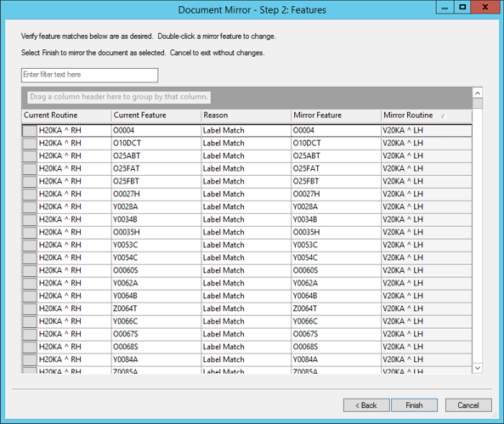Click the Finish button
The width and height of the screenshot is (504, 424).
[x=414, y=405]
